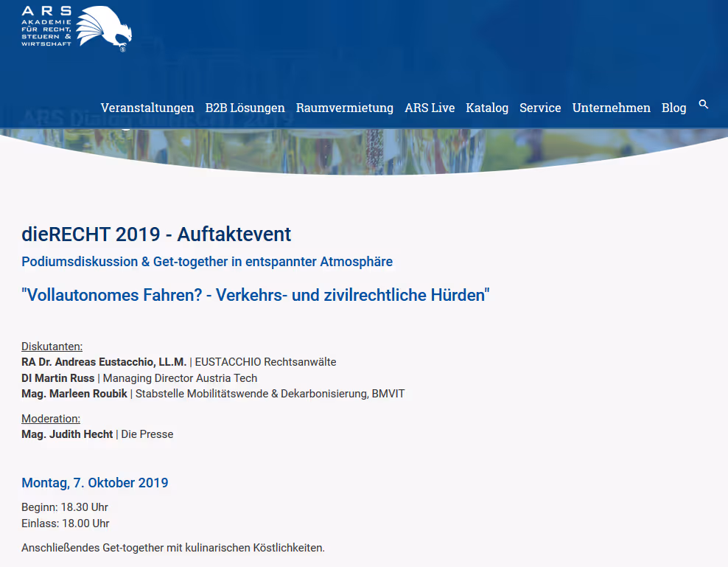Image resolution: width=728 pixels, height=567 pixels.
Task: Click the Diskutanten: label
Action: click(x=52, y=347)
